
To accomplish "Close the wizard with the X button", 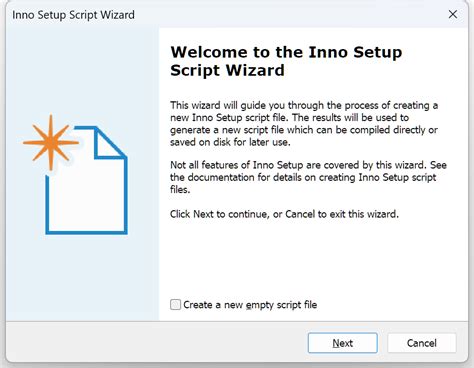I will point(453,14).
